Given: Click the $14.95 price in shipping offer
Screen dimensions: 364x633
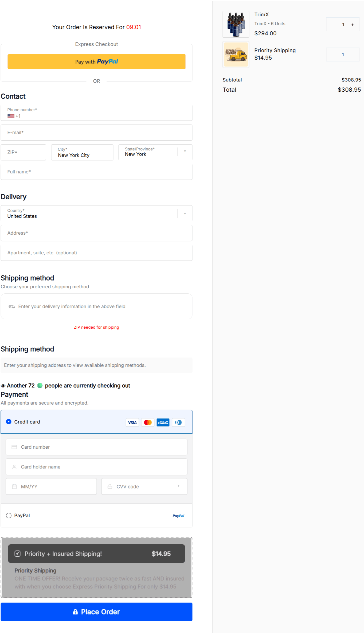Looking at the screenshot, I should 161,554.
